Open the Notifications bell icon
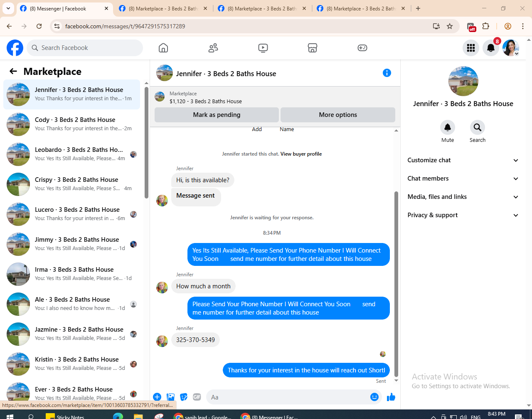This screenshot has height=419, width=532. point(491,48)
